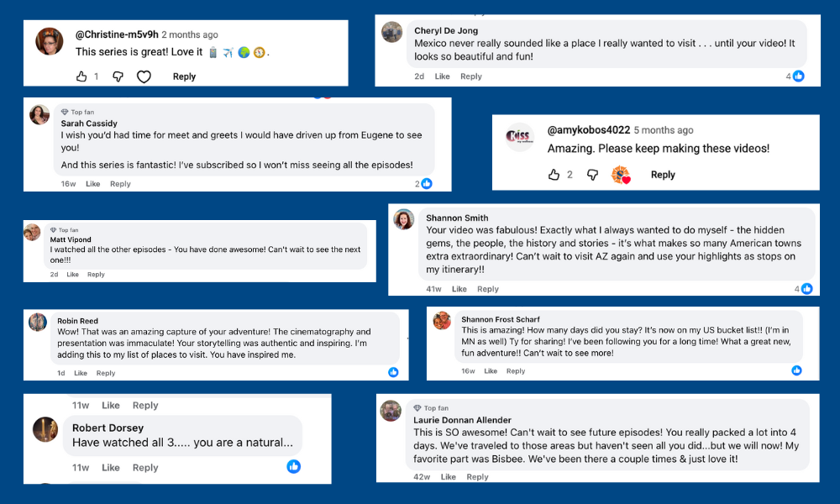Open Christine-m5v9h's profile avatar
The height and width of the screenshot is (504, 840).
(50, 41)
